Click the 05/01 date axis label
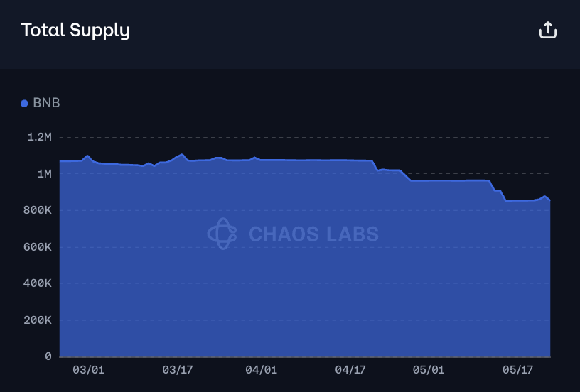This screenshot has width=580, height=392. (x=429, y=370)
